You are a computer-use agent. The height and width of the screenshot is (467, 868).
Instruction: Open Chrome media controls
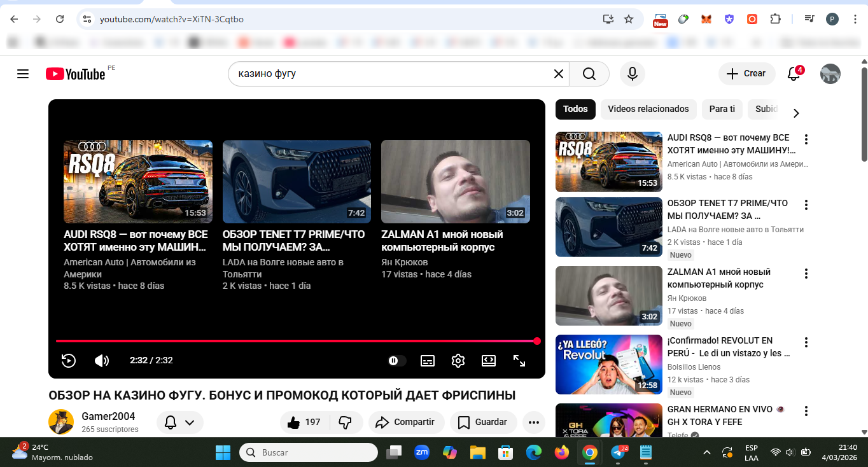click(x=809, y=19)
